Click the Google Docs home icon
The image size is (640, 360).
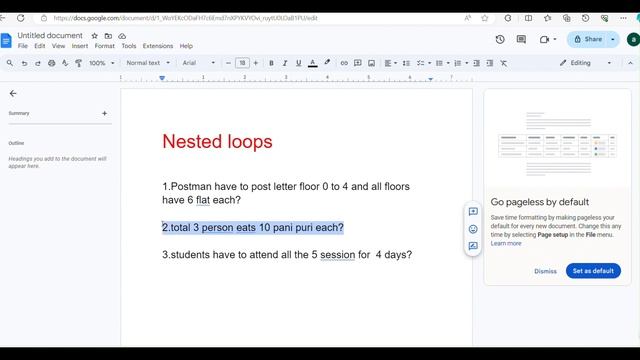[x=6, y=40]
